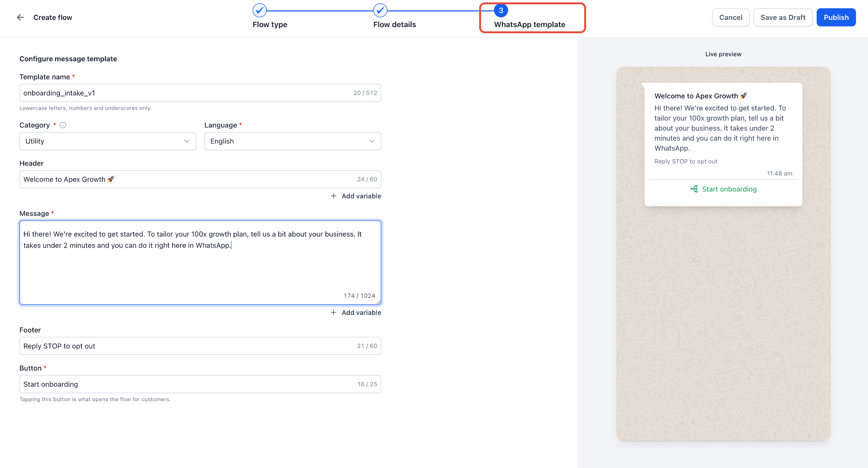
Task: Click the preview message body text
Action: pyautogui.click(x=720, y=128)
